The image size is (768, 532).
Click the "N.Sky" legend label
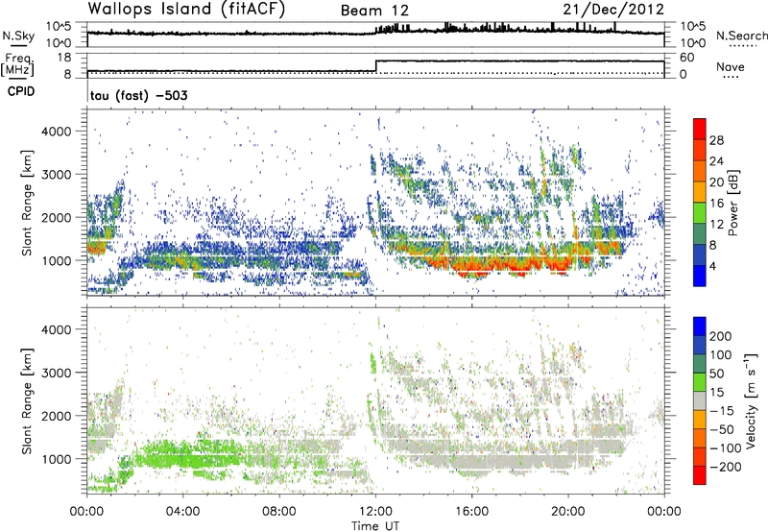pyautogui.click(x=18, y=36)
